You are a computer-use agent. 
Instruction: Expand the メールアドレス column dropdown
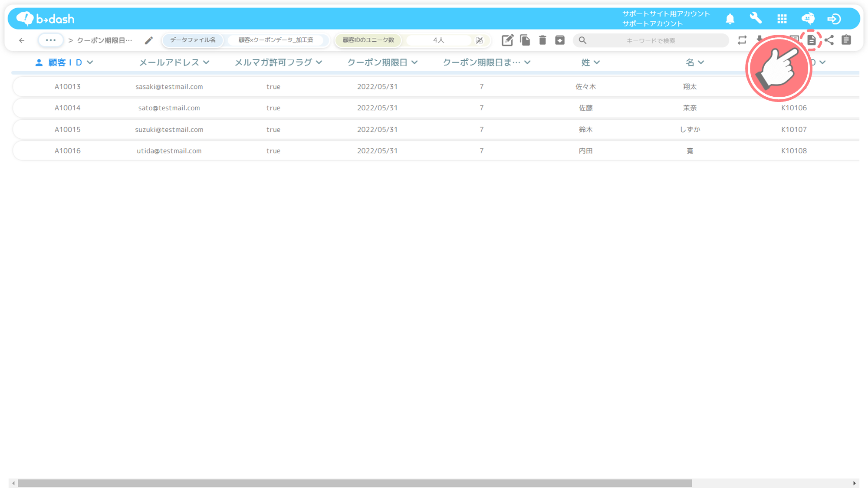click(206, 62)
